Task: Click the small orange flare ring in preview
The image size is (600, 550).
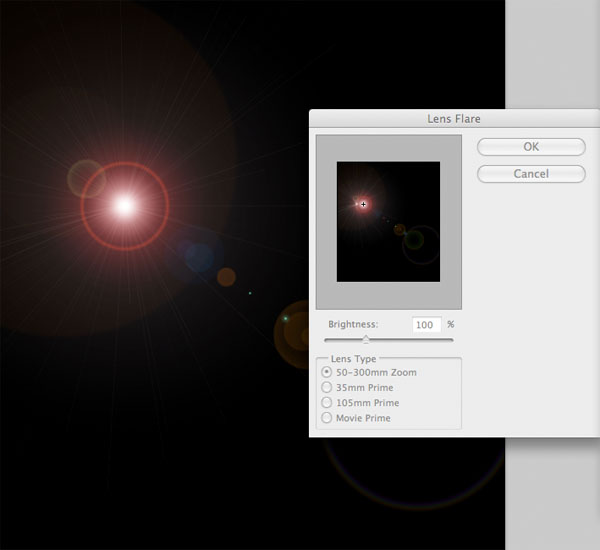Action: 399,230
